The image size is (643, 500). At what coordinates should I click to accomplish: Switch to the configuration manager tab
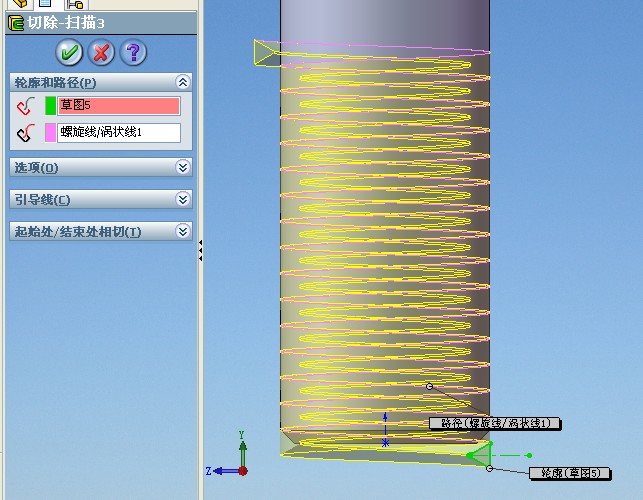[75, 5]
